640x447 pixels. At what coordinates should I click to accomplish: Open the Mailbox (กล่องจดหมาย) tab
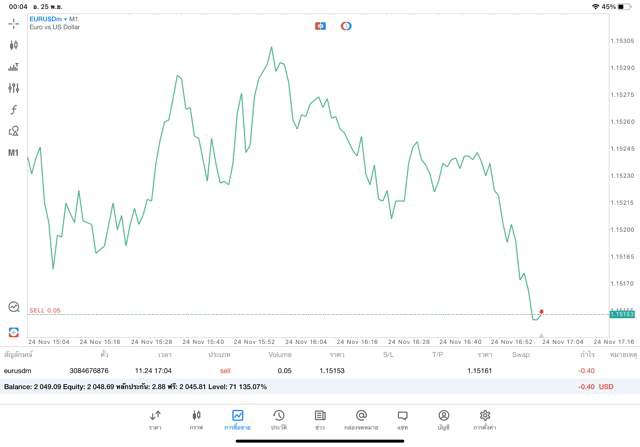(361, 418)
